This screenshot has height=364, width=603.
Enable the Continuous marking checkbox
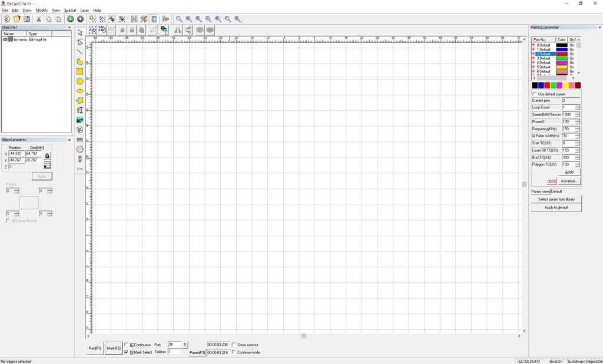[x=127, y=345]
